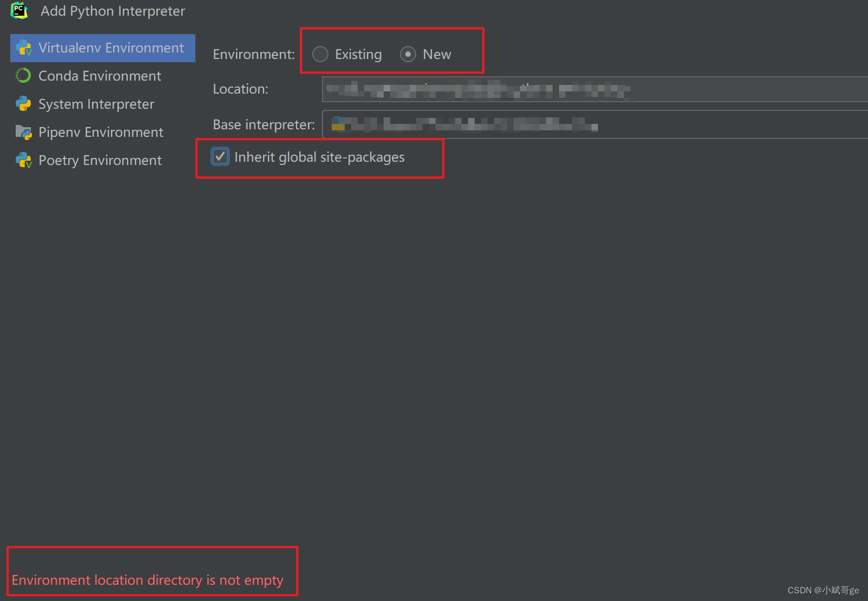868x601 pixels.
Task: Select Conda Environment in sidebar
Action: click(103, 76)
